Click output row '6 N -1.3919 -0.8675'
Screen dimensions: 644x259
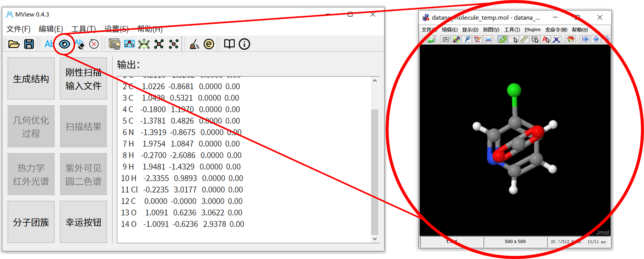pos(182,132)
